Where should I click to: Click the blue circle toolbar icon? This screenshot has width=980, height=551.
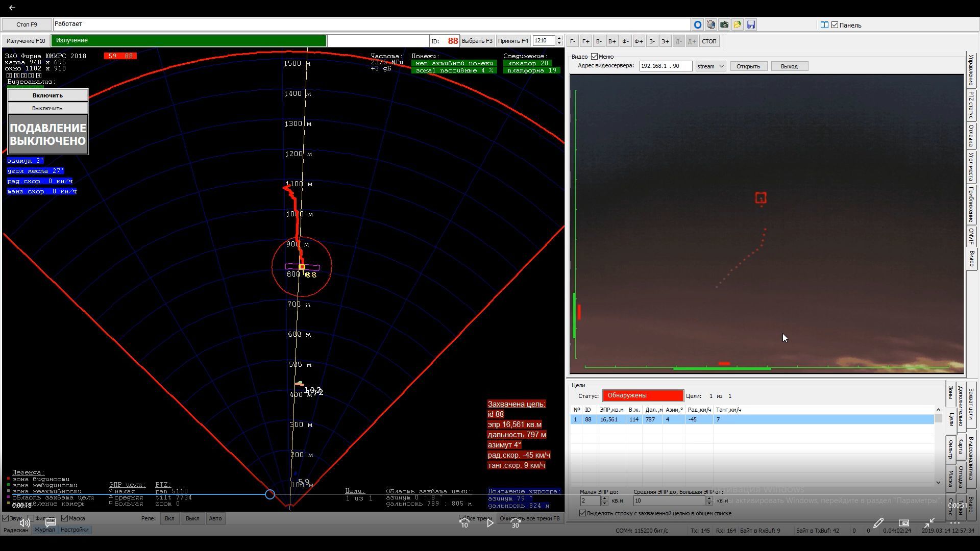[x=697, y=24]
